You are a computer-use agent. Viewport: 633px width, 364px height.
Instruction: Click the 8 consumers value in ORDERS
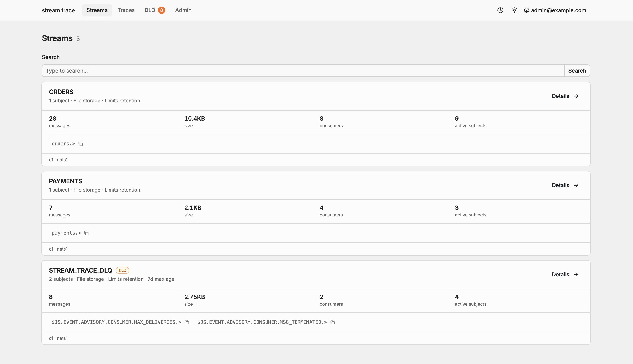[321, 119]
